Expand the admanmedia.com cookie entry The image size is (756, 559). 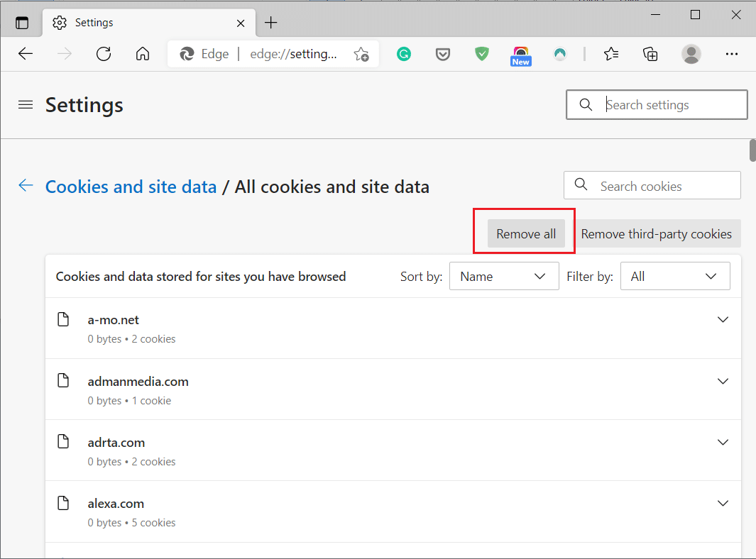723,381
